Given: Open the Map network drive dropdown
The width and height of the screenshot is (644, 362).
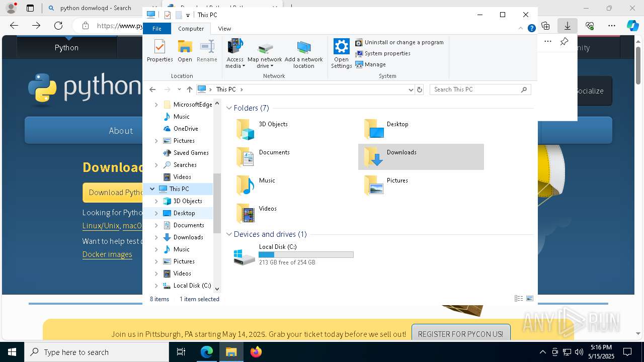Looking at the screenshot, I should [x=265, y=54].
